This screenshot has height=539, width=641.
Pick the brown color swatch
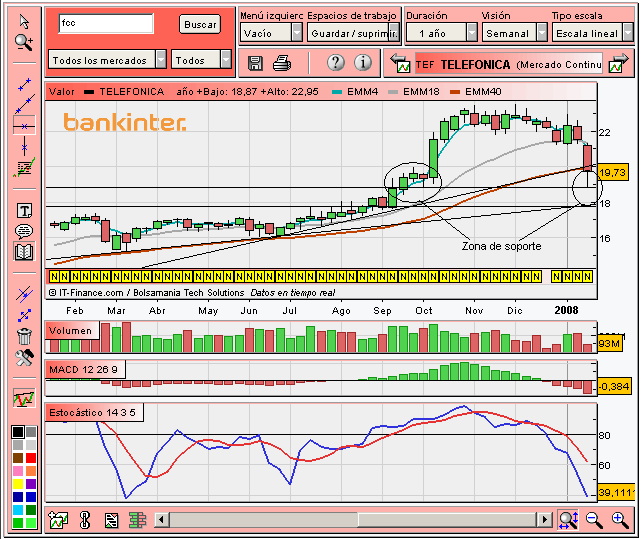click(x=18, y=458)
